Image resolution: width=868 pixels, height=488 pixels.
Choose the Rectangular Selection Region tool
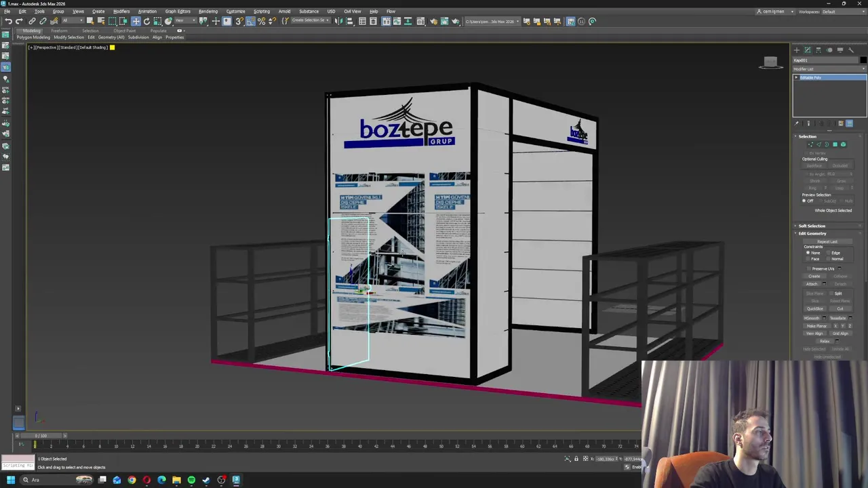pos(112,21)
